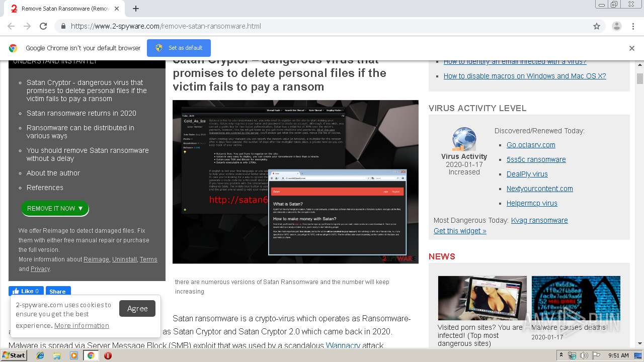Jump to About the author section
644x362 pixels.
53,173
